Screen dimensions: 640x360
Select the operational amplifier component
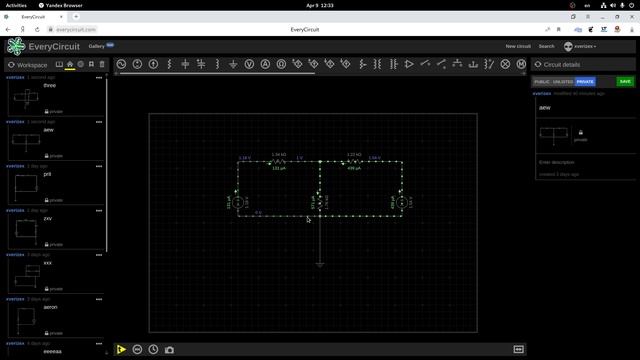click(x=409, y=64)
